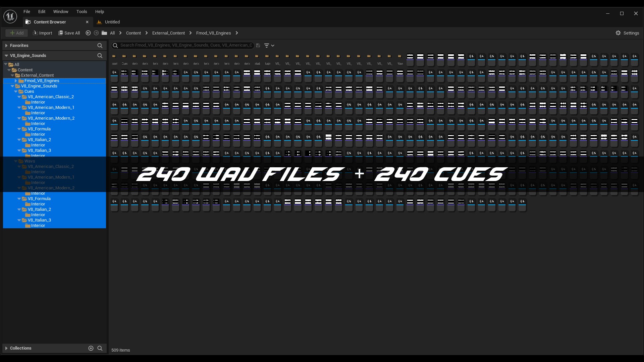This screenshot has width=644, height=362.
Task: Expand the Favorites section
Action: coord(6,46)
